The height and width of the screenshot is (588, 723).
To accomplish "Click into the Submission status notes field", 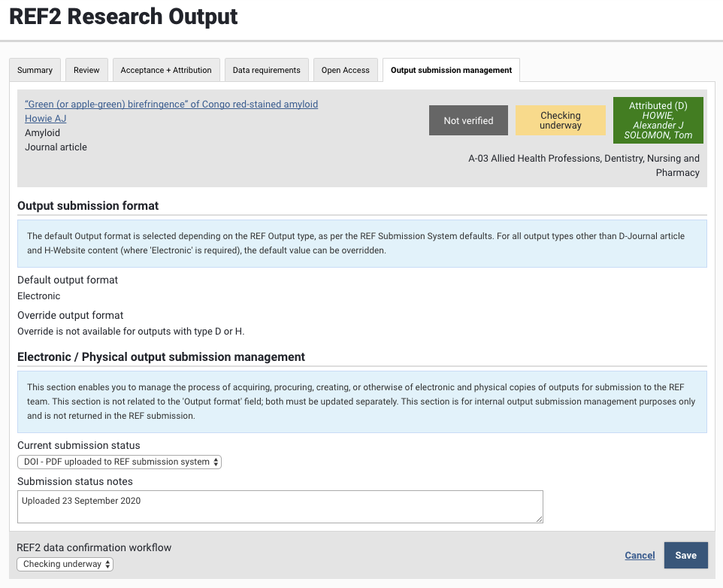I will 280,506.
